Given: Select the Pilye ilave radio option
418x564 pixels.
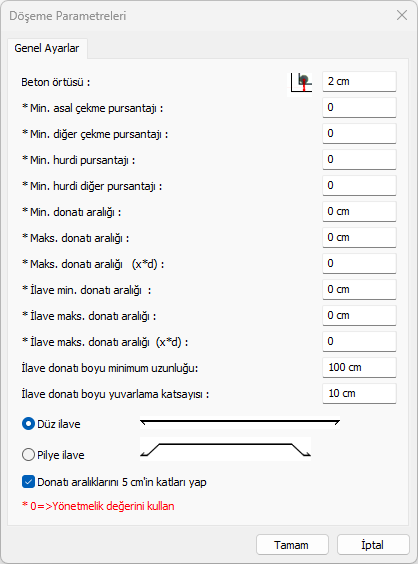Looking at the screenshot, I should (28, 455).
